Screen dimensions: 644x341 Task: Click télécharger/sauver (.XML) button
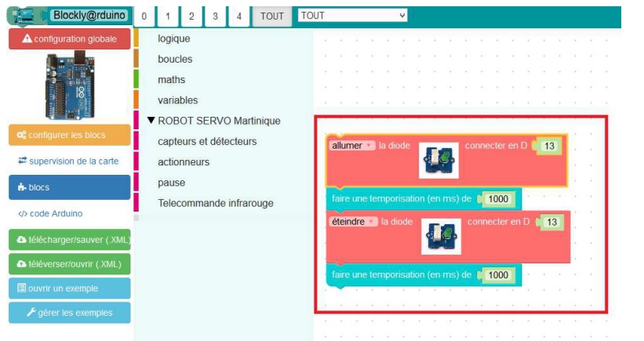(x=69, y=239)
